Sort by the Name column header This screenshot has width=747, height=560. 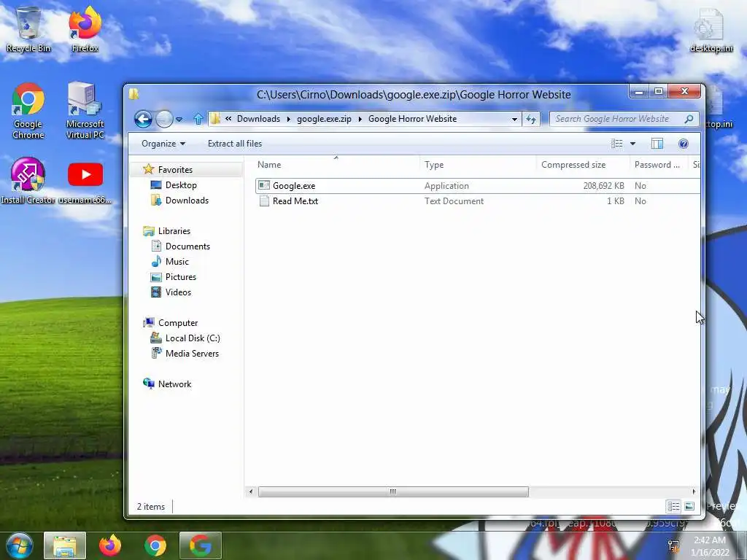click(336, 165)
